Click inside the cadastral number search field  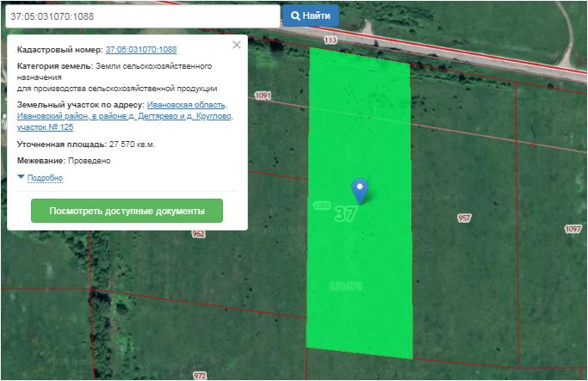pos(140,15)
